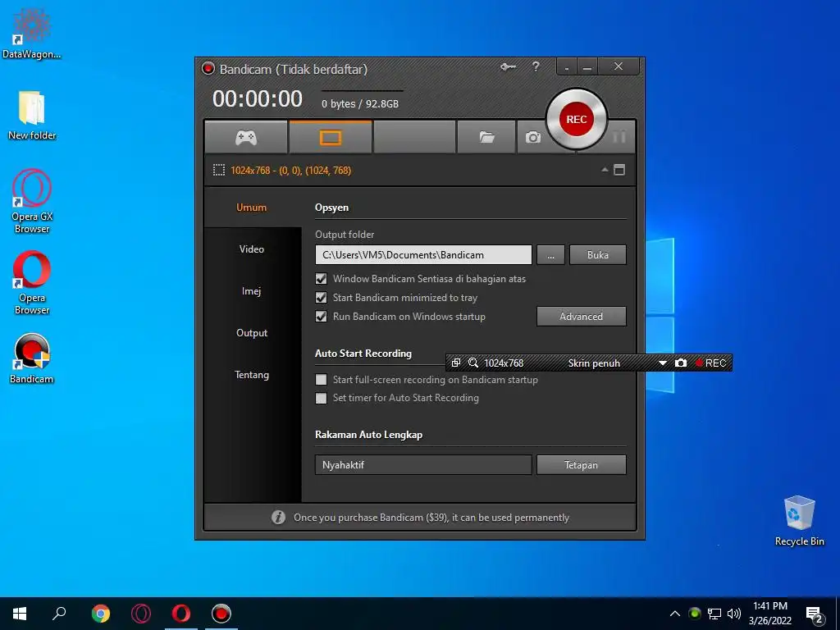Click the small REC button on floating bar
This screenshot has width=840, height=630.
710,363
